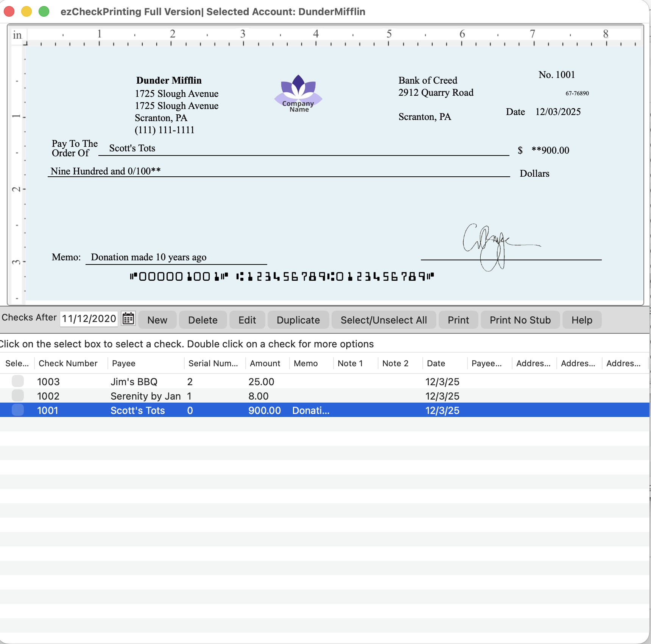The image size is (651, 644).
Task: Click the 2912 Quarry Road bank address
Action: click(436, 92)
